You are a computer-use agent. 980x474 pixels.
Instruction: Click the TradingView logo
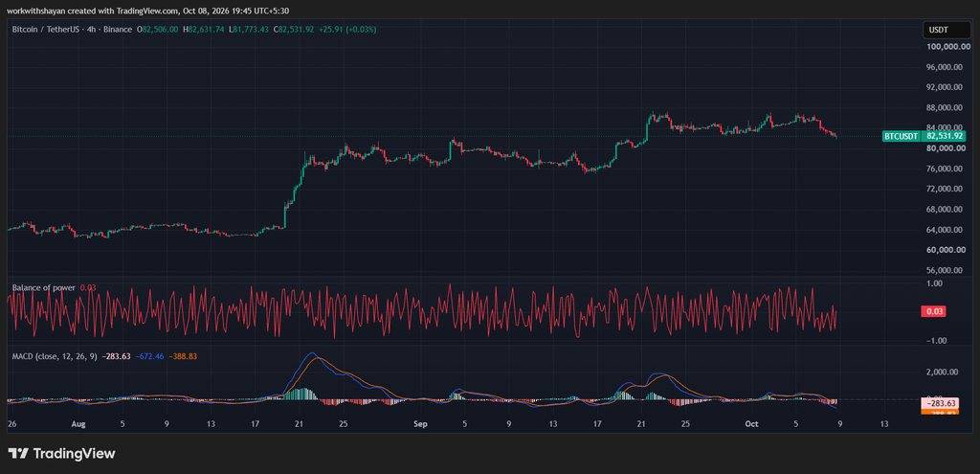(x=61, y=453)
